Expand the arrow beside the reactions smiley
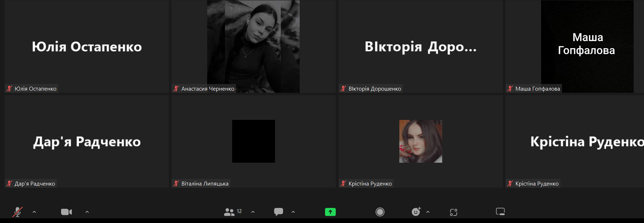The image size is (644, 223). click(428, 212)
